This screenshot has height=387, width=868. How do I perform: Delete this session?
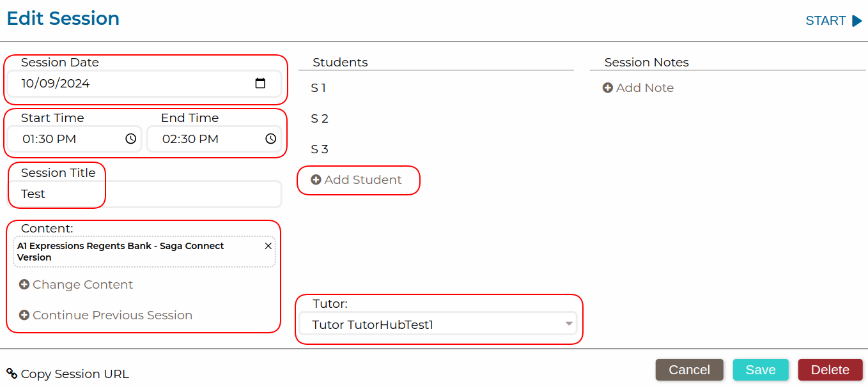pyautogui.click(x=830, y=370)
